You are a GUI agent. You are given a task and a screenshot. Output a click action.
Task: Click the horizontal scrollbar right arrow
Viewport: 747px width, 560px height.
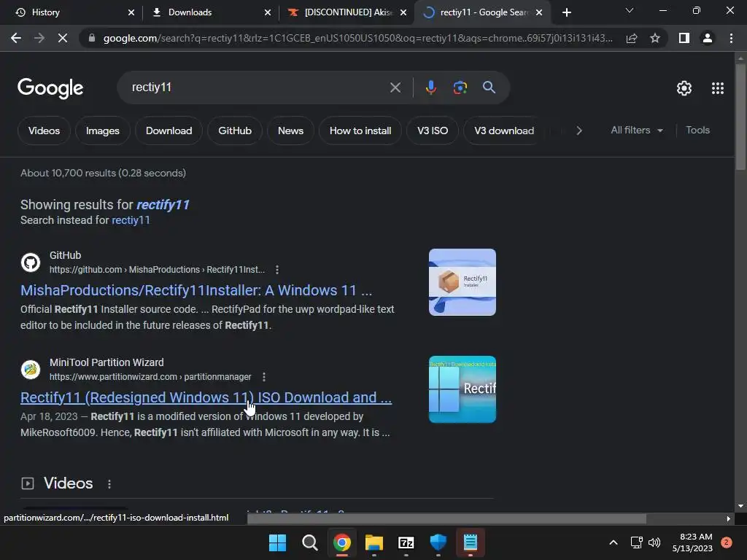coord(729,518)
